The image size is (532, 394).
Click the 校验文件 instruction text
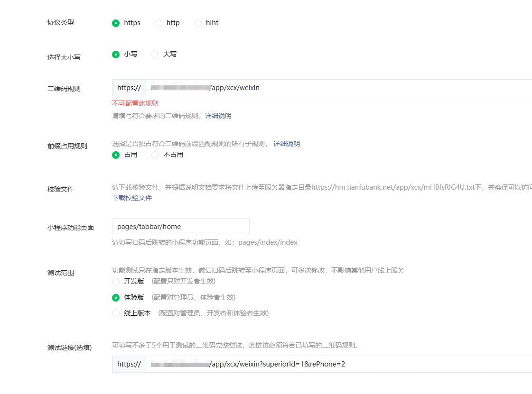(322, 187)
